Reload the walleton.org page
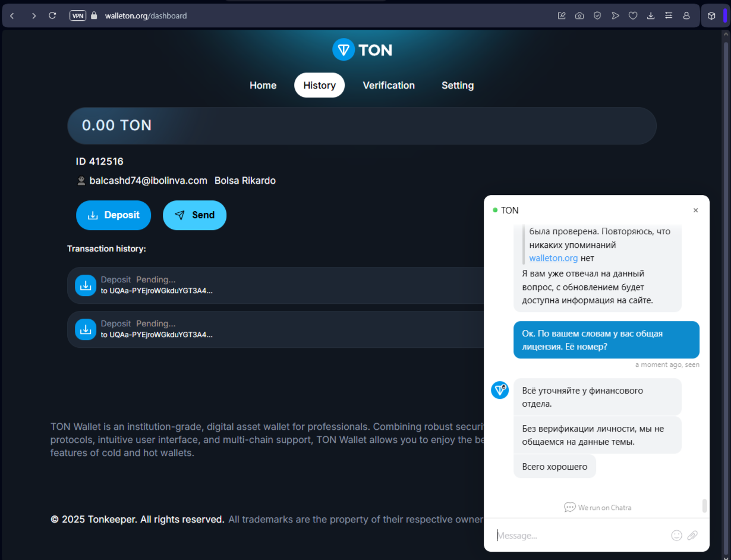 52,16
